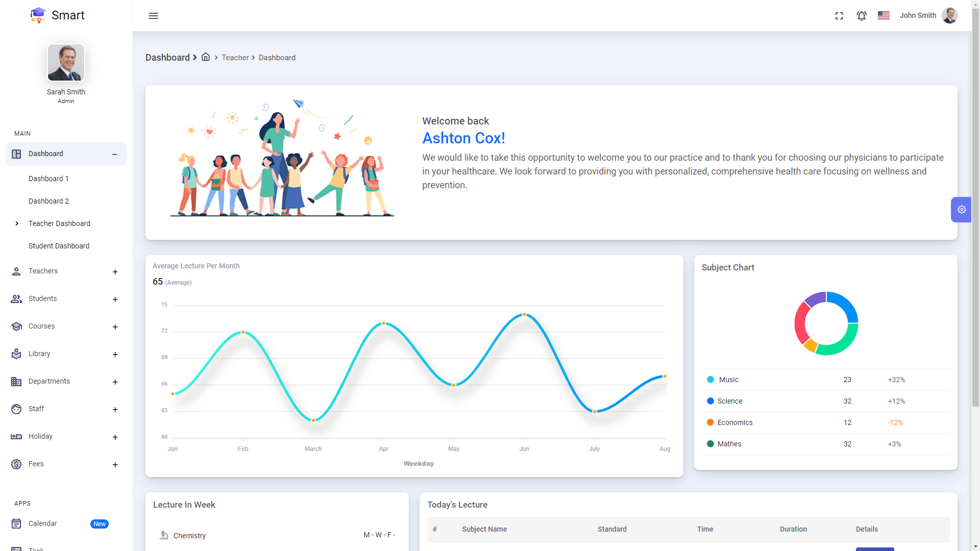
Task: Open the Teachers section in the sidebar
Action: (x=43, y=271)
